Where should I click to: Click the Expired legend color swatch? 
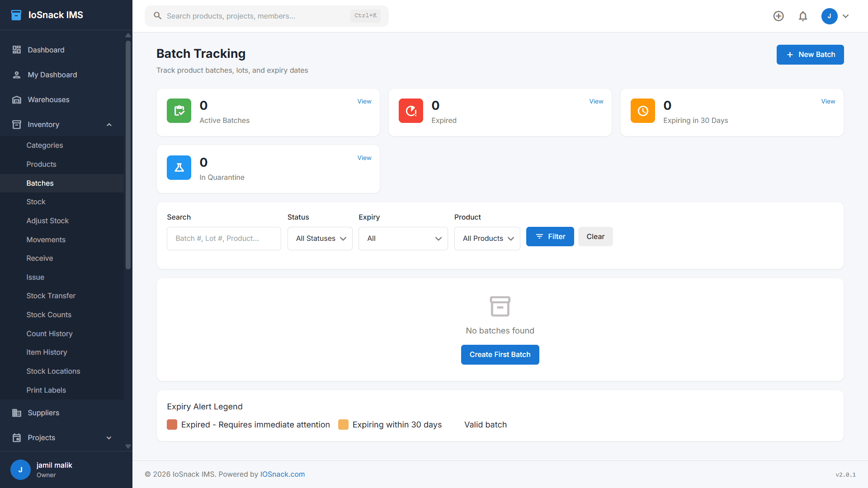pos(172,425)
